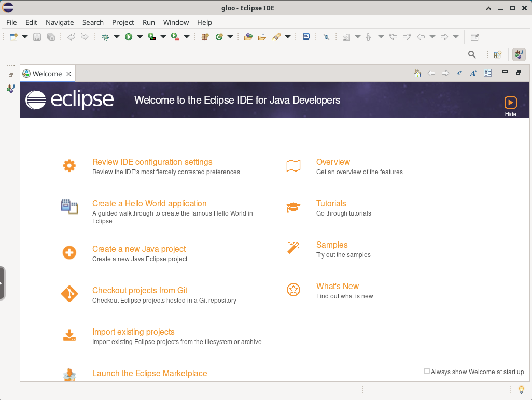Enable Always show Welcome at start up

[x=427, y=371]
